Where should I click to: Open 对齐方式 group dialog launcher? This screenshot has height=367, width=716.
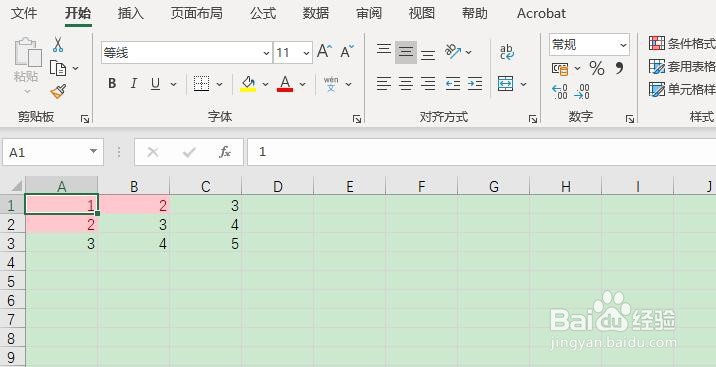pyautogui.click(x=532, y=119)
